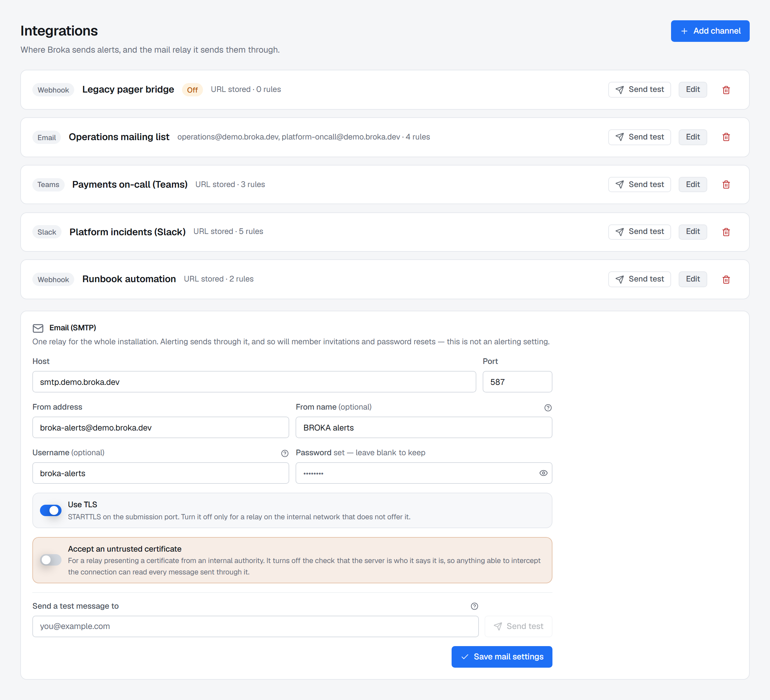Open the help icon for Username
Viewport: 770px width, 700px height.
[x=284, y=453]
